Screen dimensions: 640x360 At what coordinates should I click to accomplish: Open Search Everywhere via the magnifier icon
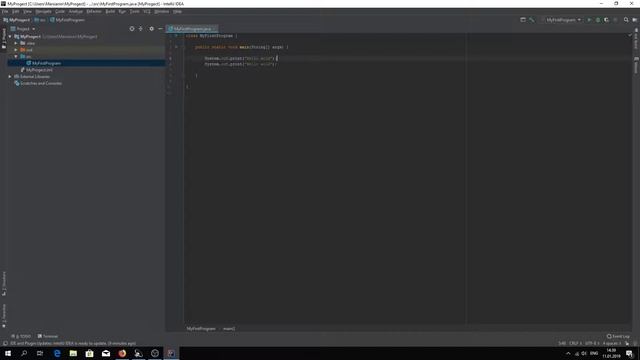(x=626, y=20)
